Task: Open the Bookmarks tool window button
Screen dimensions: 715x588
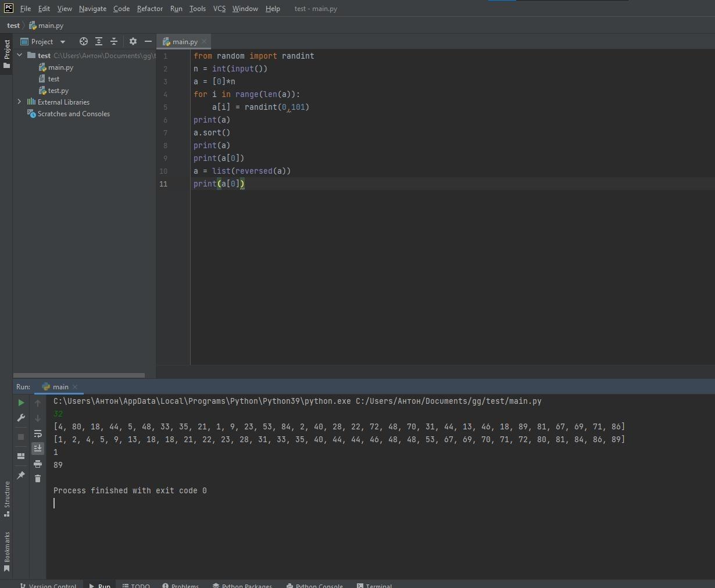Action: [x=6, y=551]
